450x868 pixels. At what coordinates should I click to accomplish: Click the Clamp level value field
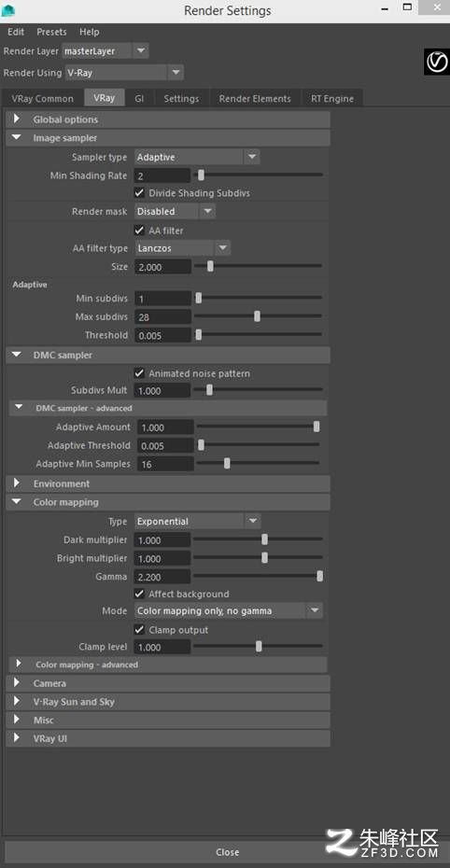tap(162, 647)
